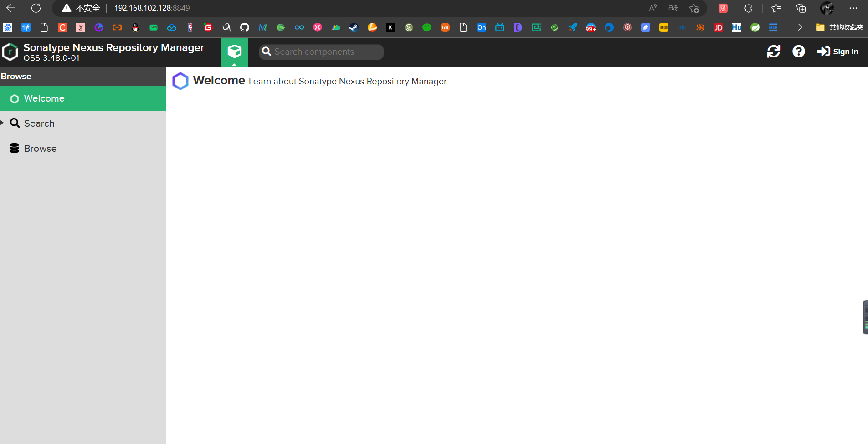
Task: Open the red Gitee bookmark icon
Action: pos(208,27)
